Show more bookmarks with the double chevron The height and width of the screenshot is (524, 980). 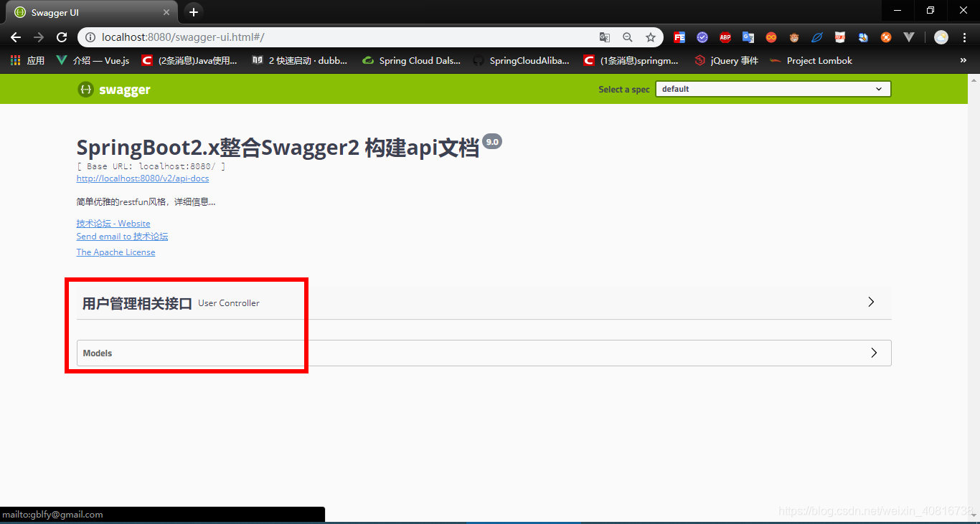[963, 61]
